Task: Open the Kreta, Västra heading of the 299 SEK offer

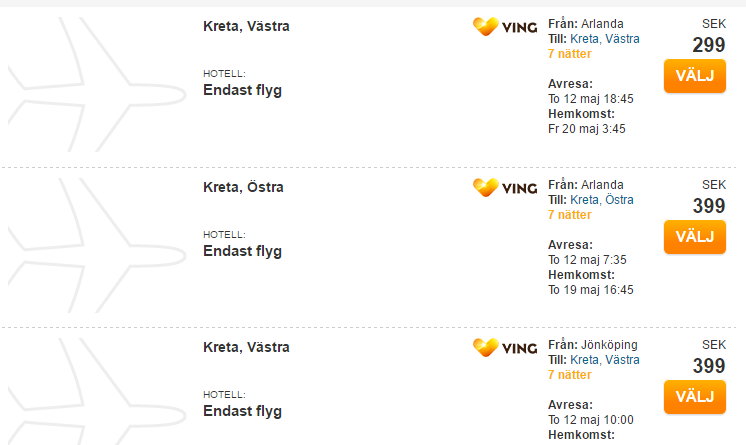Action: 246,26
